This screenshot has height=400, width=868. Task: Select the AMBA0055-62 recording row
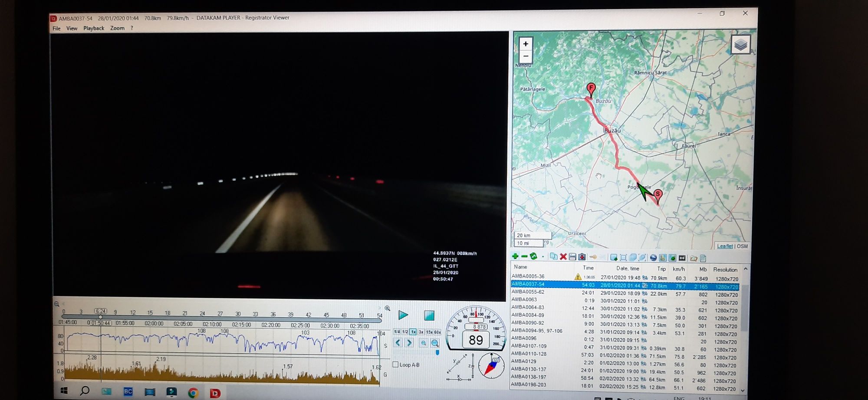[625, 293]
